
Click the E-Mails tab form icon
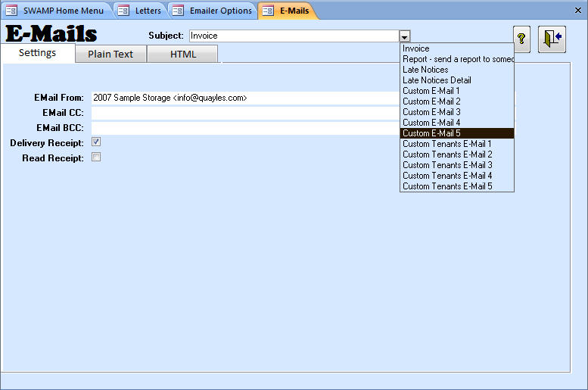(x=268, y=11)
